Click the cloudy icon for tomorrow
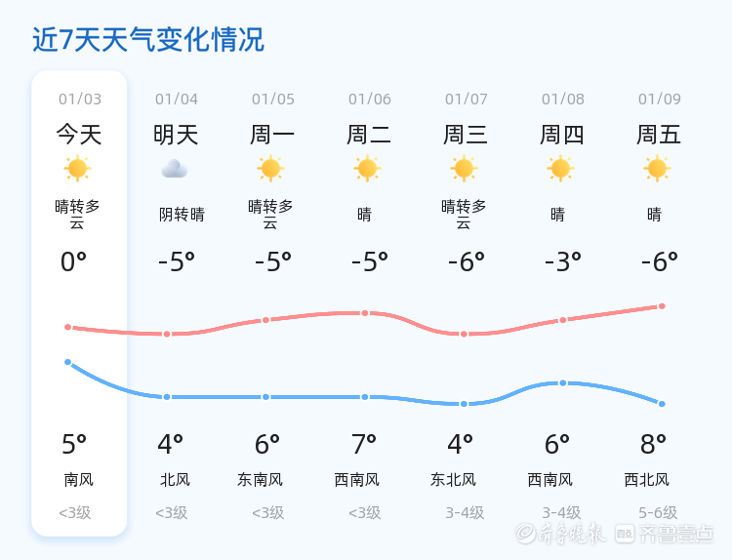This screenshot has height=560, width=732. (x=175, y=169)
